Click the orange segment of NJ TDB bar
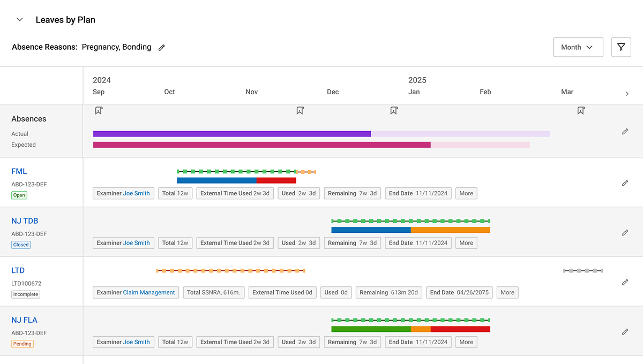The width and height of the screenshot is (643, 364). coord(450,230)
